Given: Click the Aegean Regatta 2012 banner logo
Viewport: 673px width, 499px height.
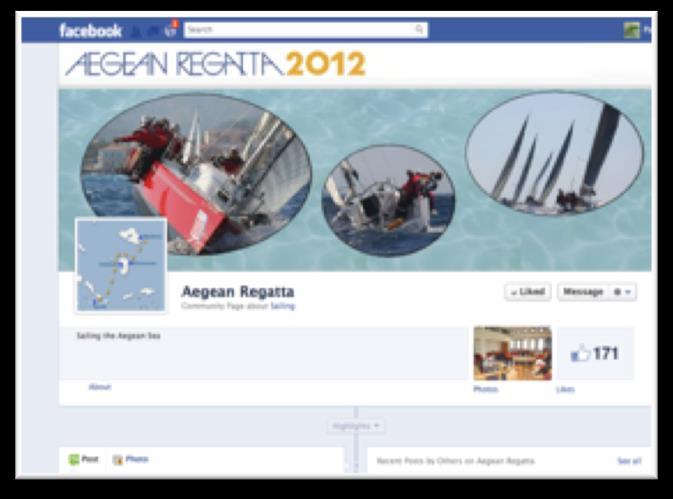Looking at the screenshot, I should click(215, 64).
